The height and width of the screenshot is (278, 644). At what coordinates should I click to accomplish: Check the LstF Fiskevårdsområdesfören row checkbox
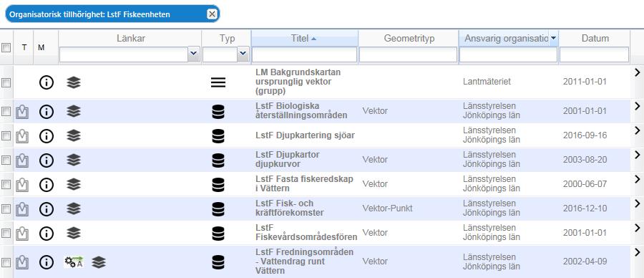point(6,234)
